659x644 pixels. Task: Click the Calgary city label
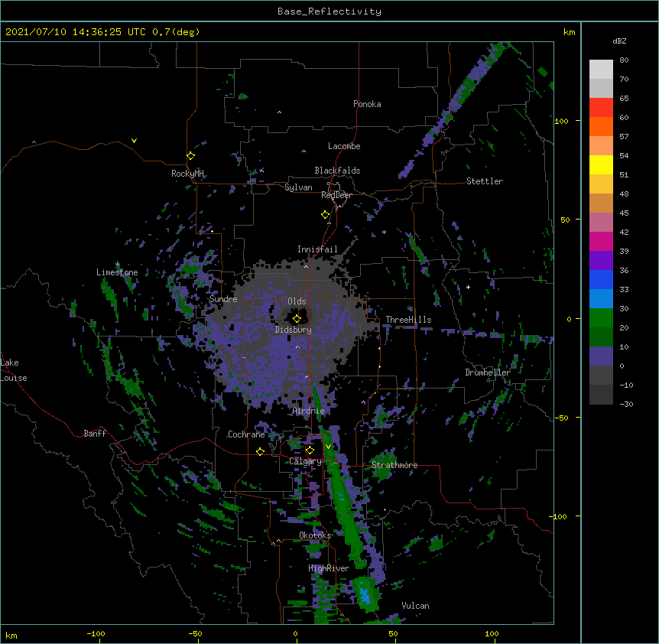point(305,461)
